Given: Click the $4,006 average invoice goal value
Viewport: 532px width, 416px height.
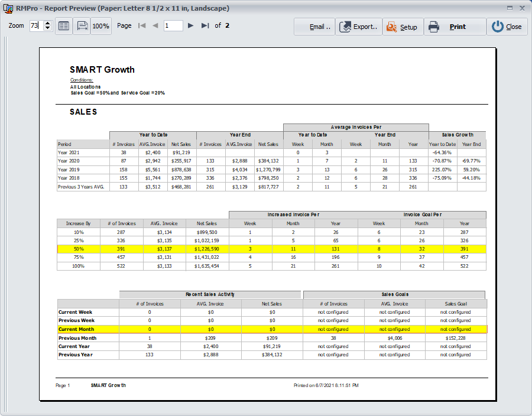Looking at the screenshot, I should [395, 338].
